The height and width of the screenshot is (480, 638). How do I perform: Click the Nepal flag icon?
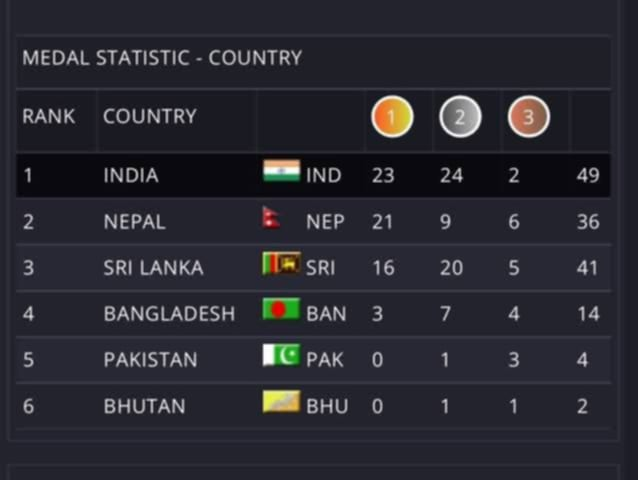(271, 218)
